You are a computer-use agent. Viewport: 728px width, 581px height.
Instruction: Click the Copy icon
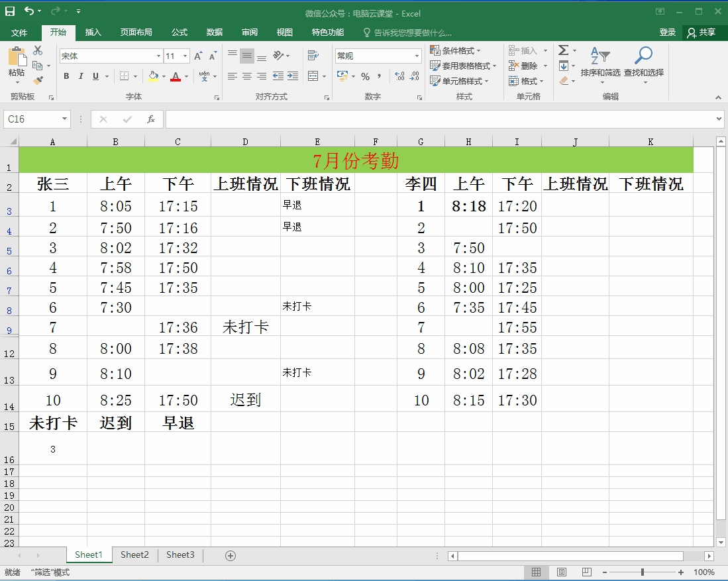[38, 66]
